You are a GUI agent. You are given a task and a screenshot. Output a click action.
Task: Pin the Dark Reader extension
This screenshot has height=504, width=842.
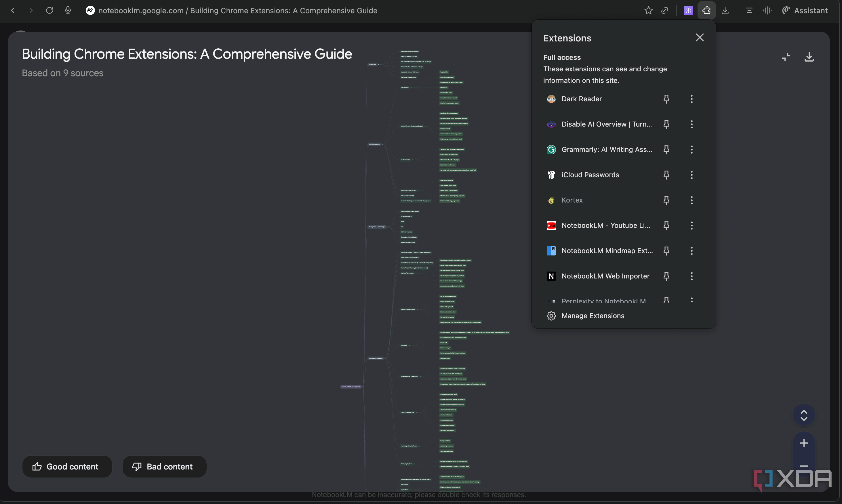(x=666, y=99)
